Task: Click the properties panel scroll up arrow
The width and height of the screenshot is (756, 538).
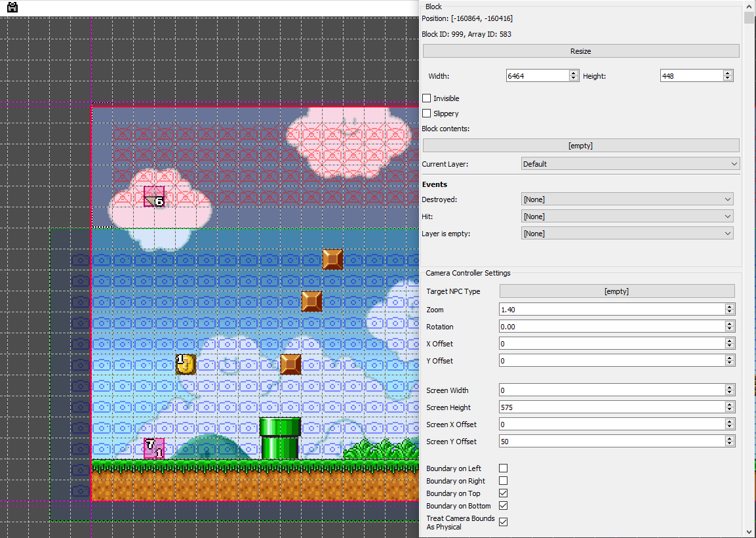Action: point(749,7)
